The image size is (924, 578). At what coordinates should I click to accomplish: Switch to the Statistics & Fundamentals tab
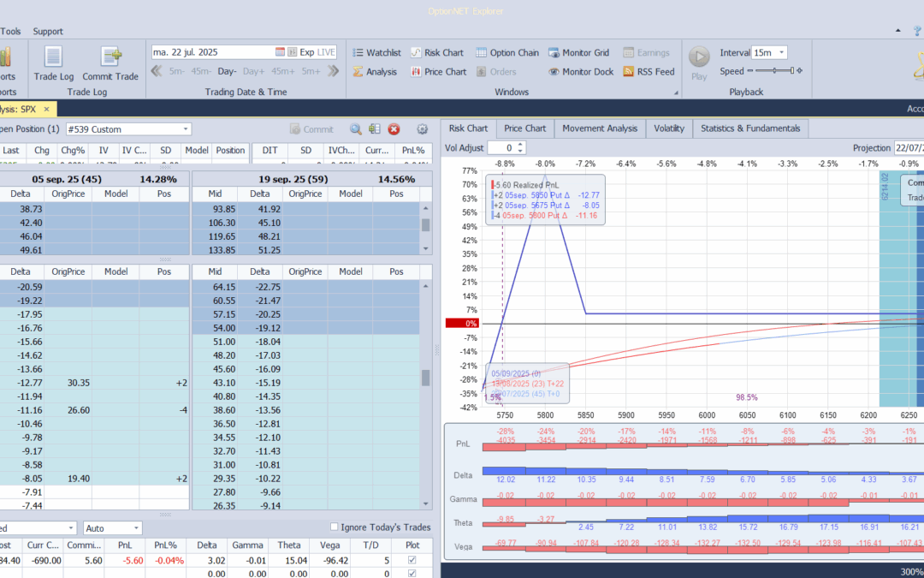749,128
